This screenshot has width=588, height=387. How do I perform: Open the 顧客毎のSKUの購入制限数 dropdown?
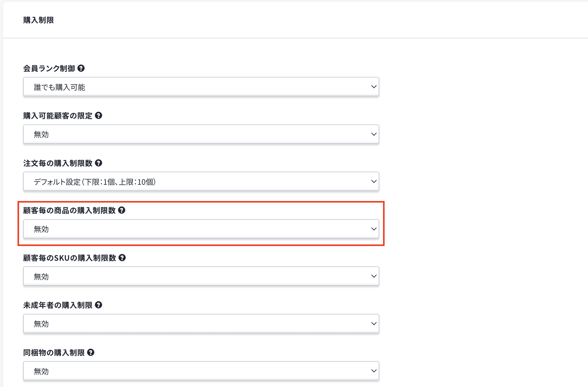click(201, 276)
